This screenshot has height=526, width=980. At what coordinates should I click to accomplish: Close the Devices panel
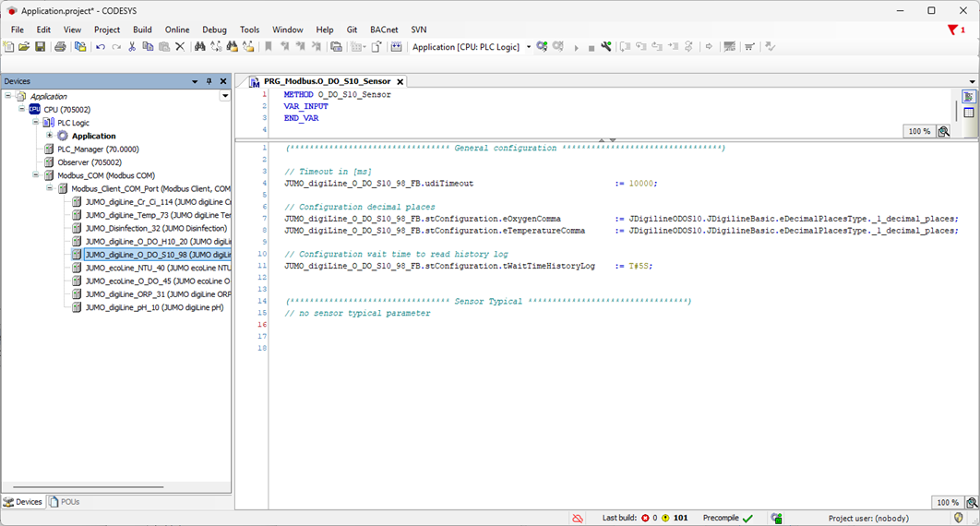[x=223, y=81]
